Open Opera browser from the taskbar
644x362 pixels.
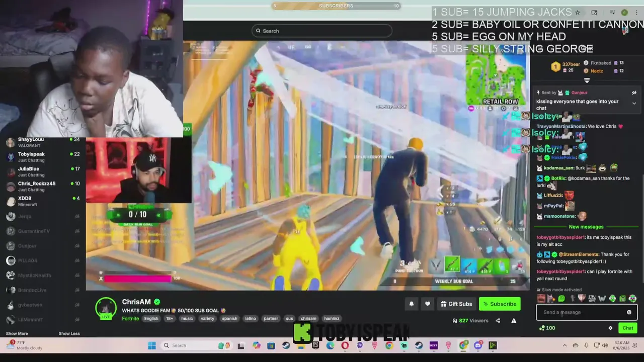345,345
